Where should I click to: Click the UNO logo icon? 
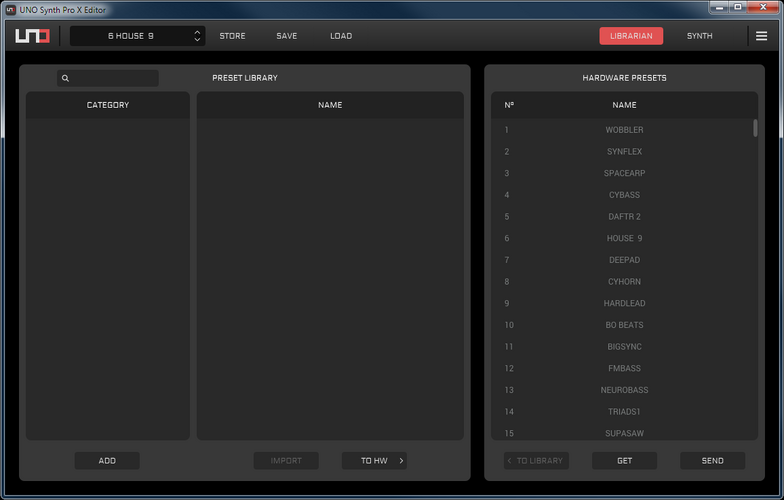[32, 36]
